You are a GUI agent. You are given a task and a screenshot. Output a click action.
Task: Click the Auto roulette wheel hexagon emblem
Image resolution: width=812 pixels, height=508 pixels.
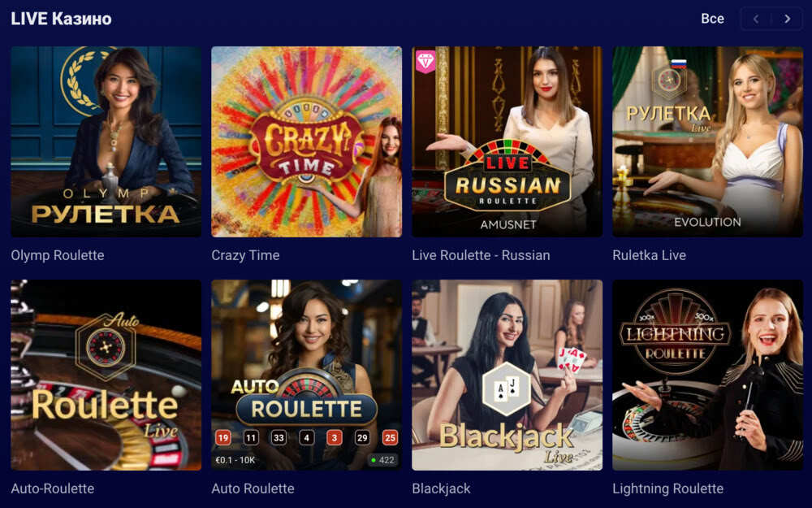[106, 346]
